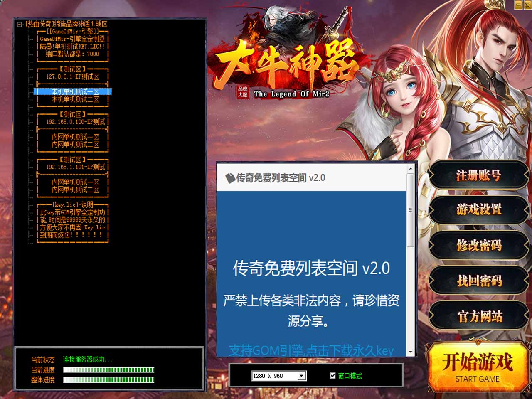
Task: Click the announcement panel scroll-down arrow
Action: pos(410,352)
